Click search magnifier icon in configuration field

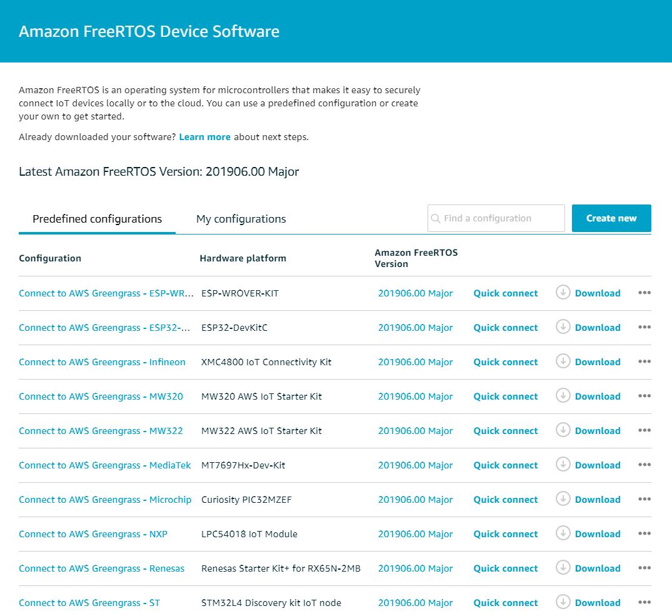tap(436, 219)
